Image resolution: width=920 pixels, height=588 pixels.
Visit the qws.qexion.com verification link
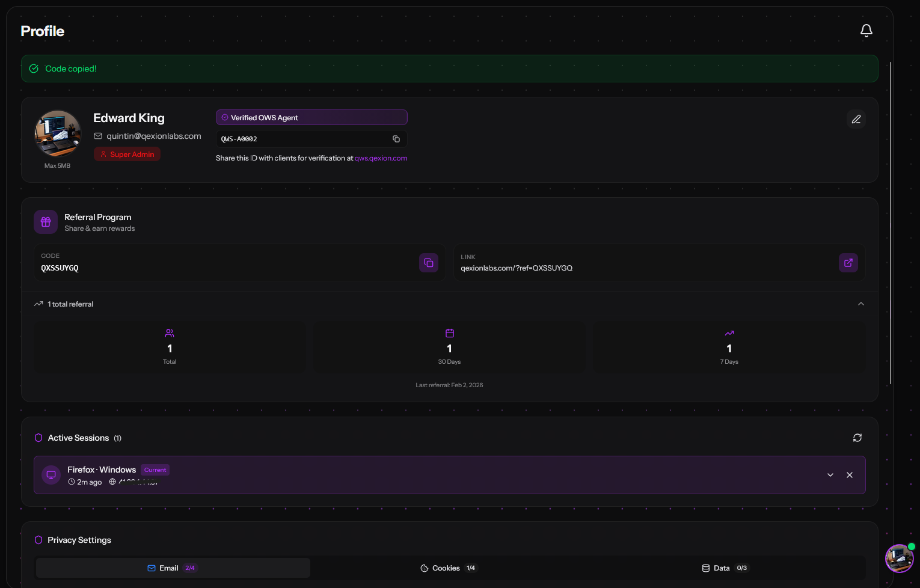(x=381, y=158)
